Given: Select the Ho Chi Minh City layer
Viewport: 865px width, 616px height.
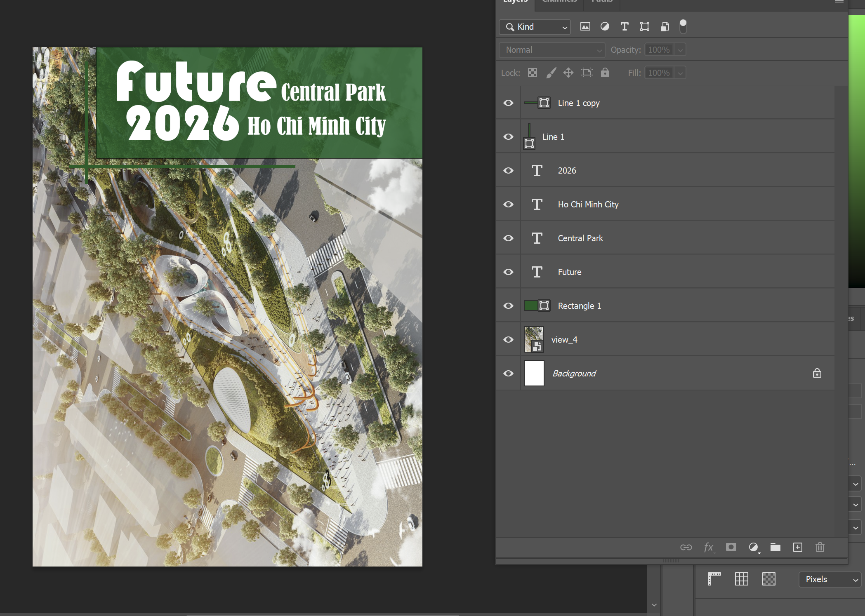Looking at the screenshot, I should point(588,205).
